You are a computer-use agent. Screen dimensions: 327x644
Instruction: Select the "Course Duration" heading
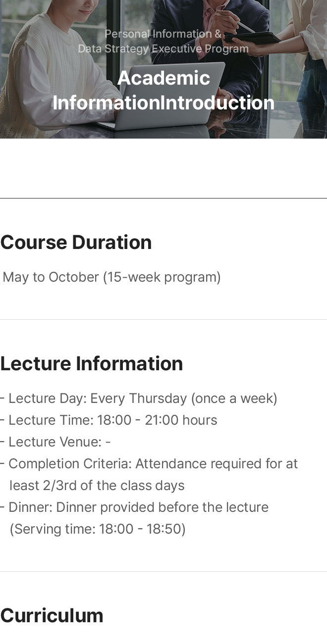click(76, 243)
